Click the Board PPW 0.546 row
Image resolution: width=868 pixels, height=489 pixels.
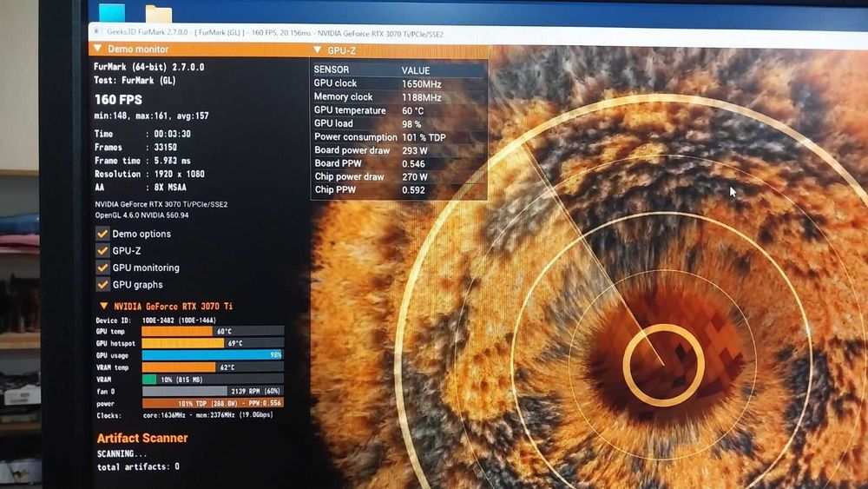pyautogui.click(x=398, y=163)
